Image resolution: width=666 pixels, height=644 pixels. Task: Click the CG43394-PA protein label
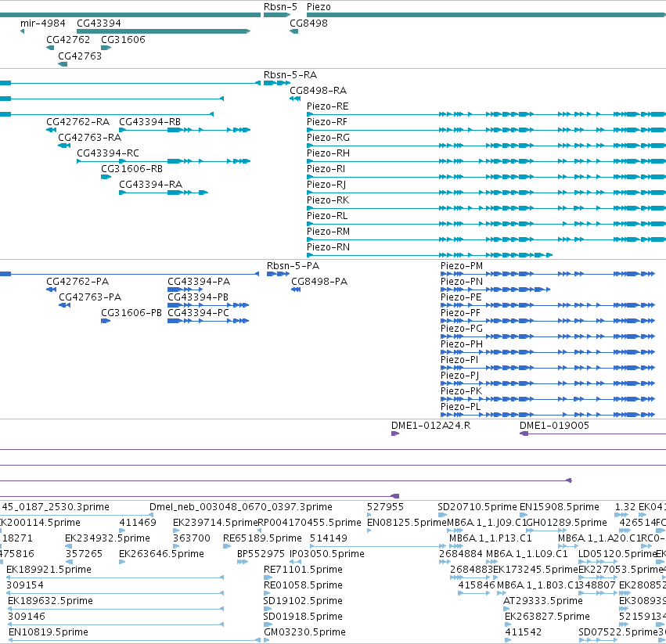[x=199, y=282]
